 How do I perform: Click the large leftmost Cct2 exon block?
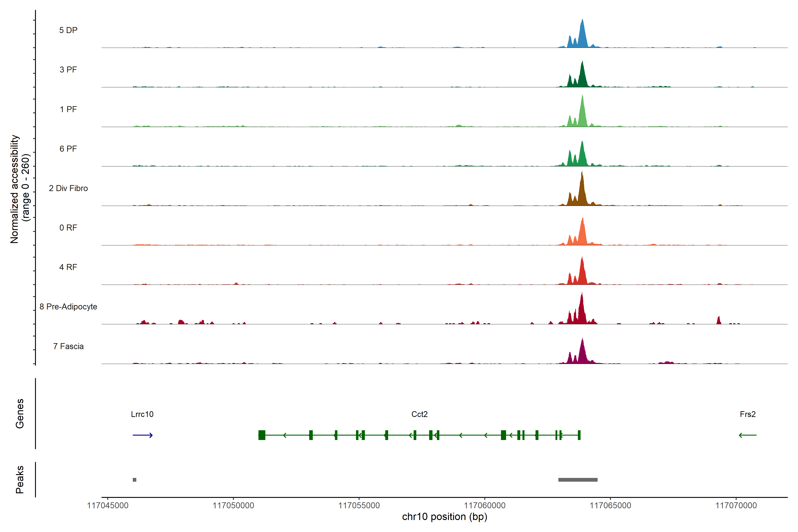pos(262,435)
